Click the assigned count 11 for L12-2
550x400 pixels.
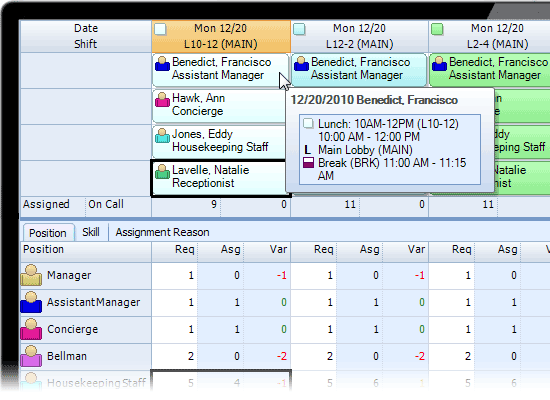tap(350, 205)
